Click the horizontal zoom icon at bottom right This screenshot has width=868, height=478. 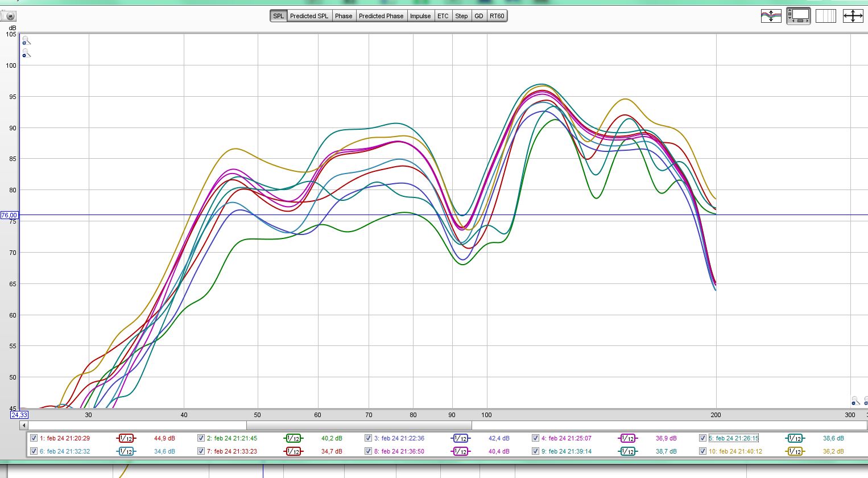pyautogui.click(x=855, y=401)
